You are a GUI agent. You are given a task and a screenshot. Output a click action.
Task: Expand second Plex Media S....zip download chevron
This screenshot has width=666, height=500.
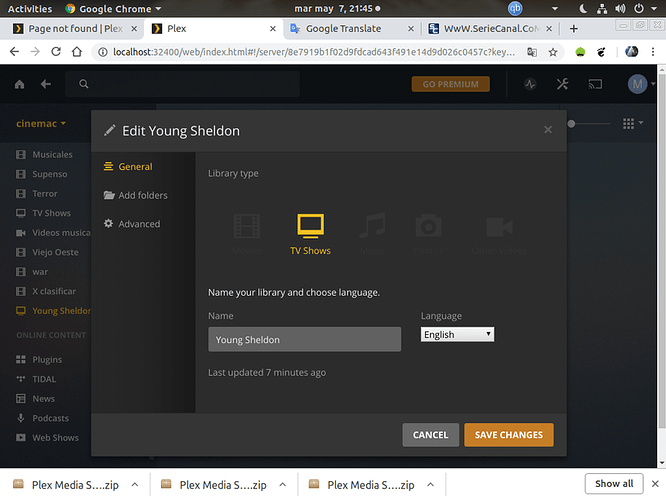tap(282, 484)
